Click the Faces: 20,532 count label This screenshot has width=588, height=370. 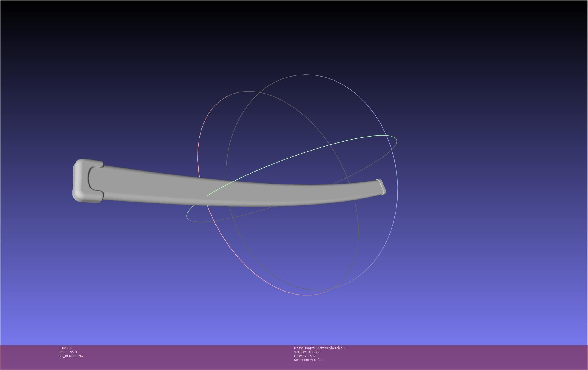tap(305, 356)
